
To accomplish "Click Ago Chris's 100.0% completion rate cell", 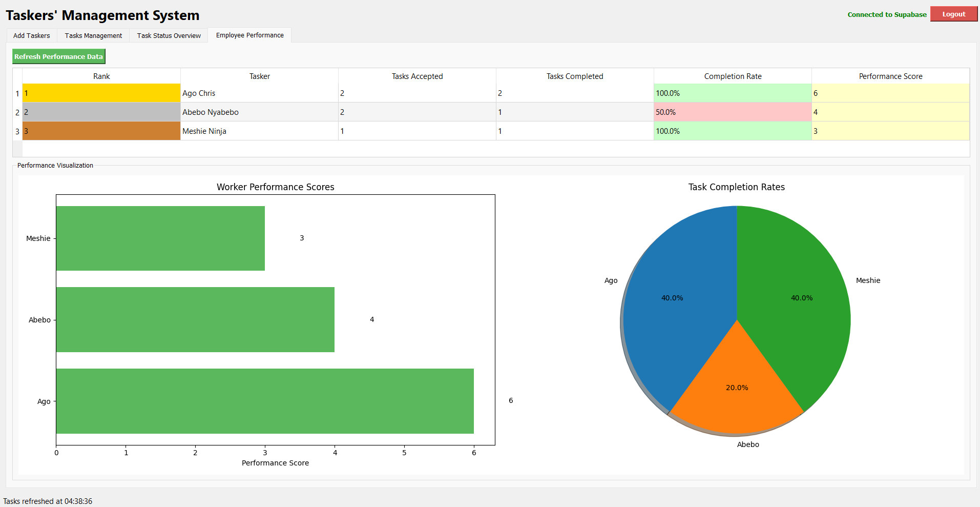I will (x=733, y=93).
